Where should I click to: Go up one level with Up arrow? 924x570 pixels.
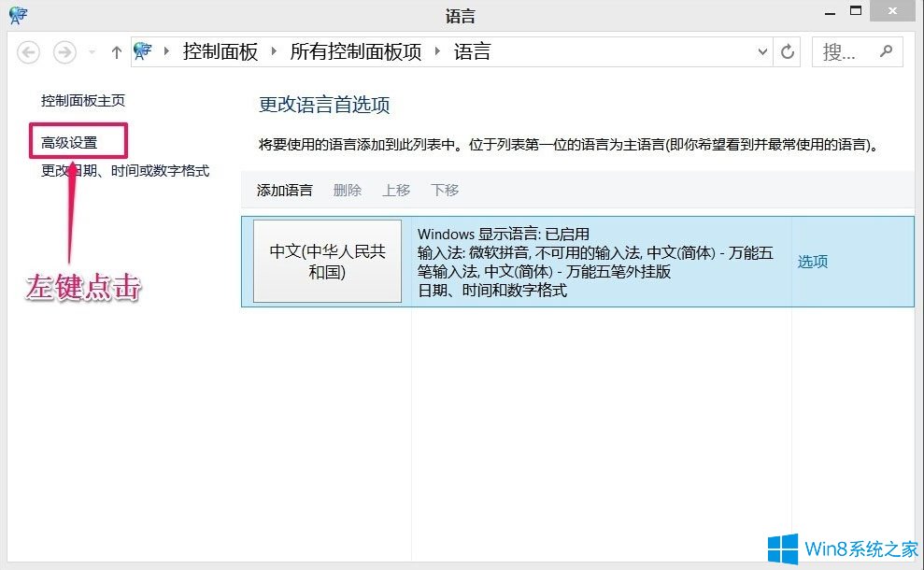click(117, 52)
